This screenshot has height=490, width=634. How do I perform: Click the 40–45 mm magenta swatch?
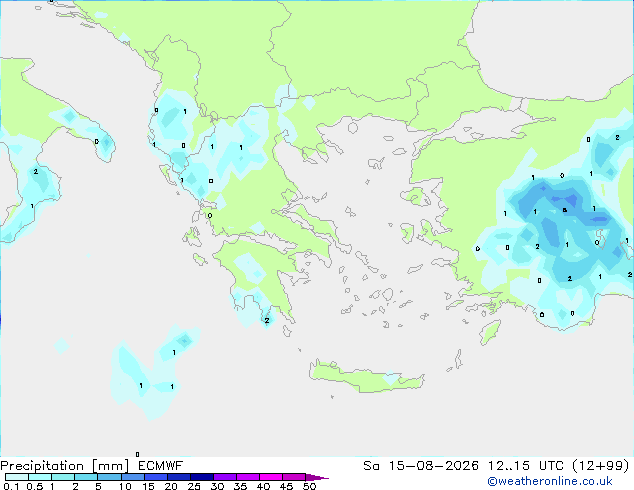coord(271,477)
